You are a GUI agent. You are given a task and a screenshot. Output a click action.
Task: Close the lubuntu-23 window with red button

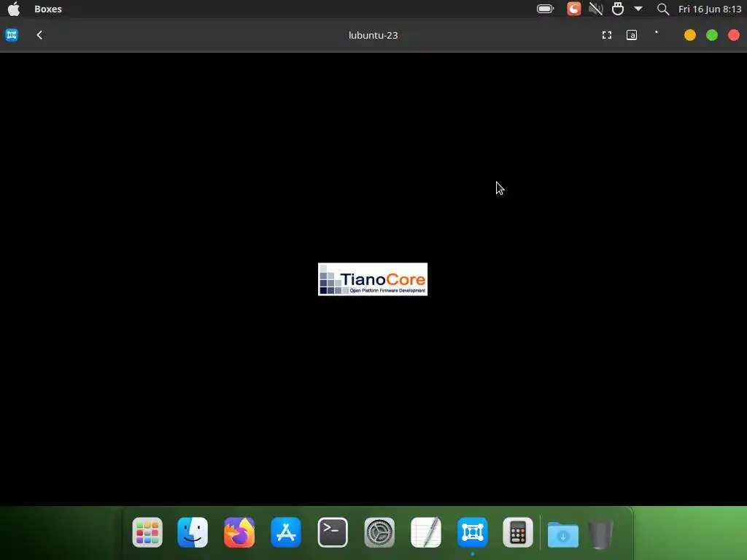[x=734, y=35]
